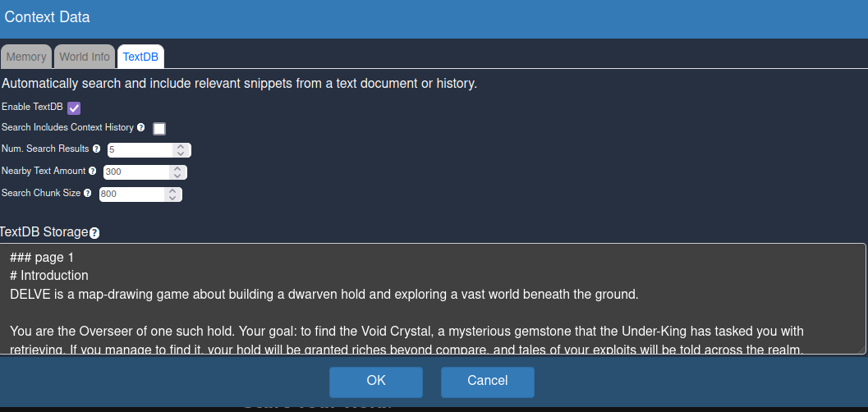Dismiss dialog with the Cancel button

[488, 382]
